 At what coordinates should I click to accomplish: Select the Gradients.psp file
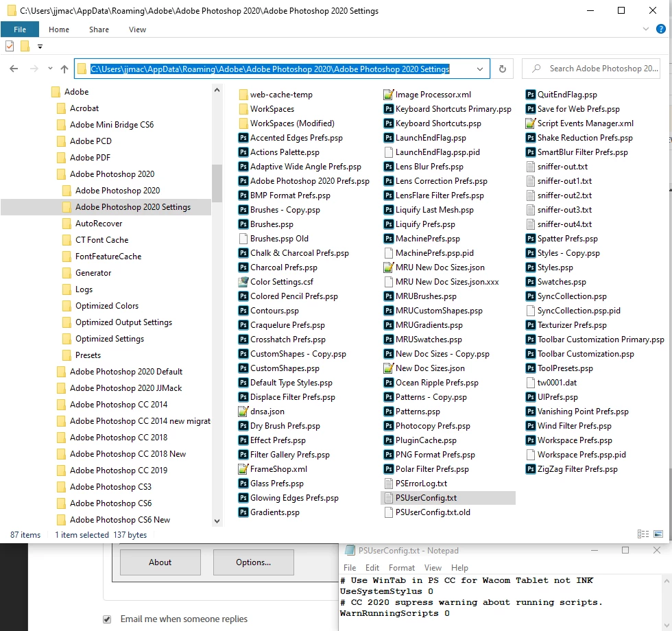pos(274,512)
